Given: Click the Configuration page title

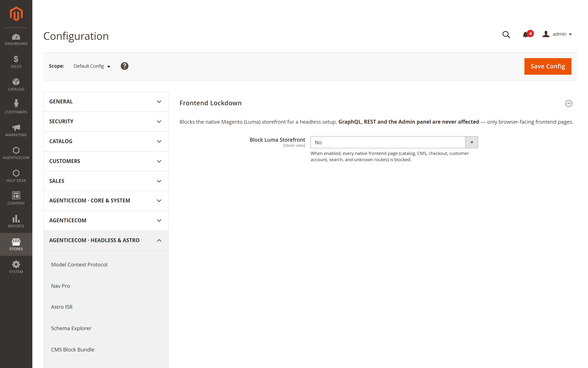Looking at the screenshot, I should pos(76,36).
